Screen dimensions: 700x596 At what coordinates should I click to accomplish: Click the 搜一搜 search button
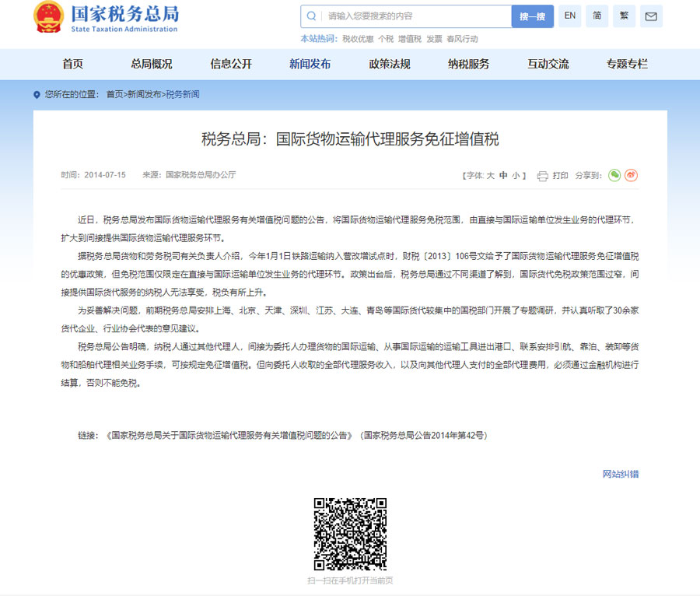point(531,16)
